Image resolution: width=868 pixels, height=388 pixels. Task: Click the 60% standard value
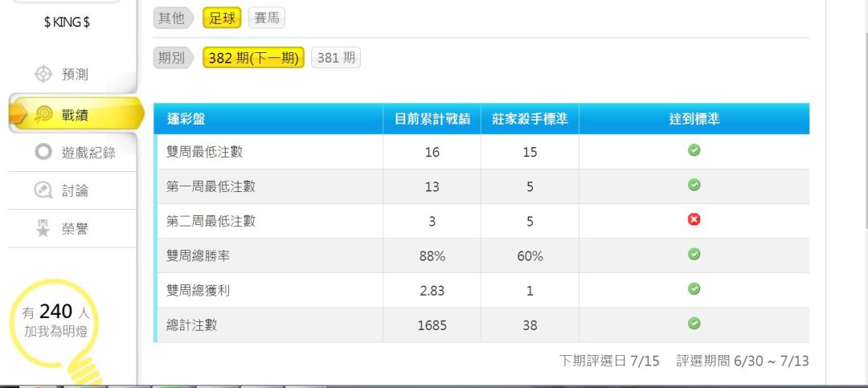(530, 256)
